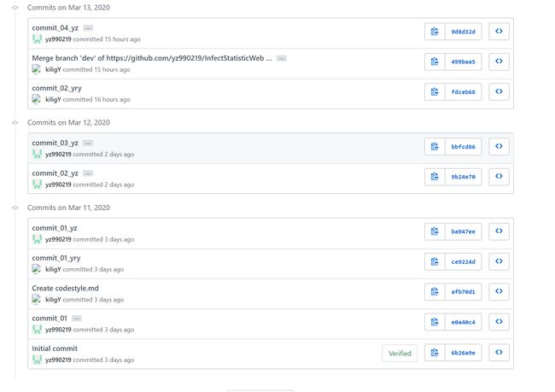Click 'Commits on Mar 12, 2020' heading
The height and width of the screenshot is (392, 555).
pyautogui.click(x=68, y=122)
